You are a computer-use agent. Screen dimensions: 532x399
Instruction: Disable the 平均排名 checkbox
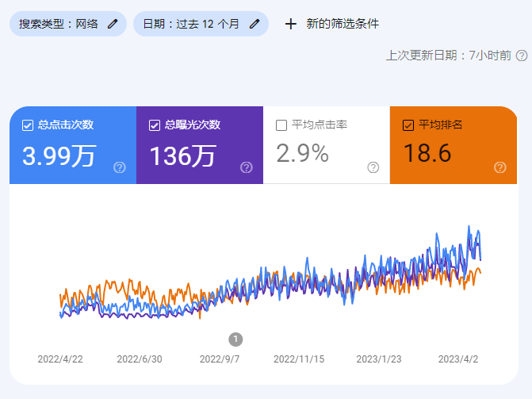pyautogui.click(x=408, y=125)
